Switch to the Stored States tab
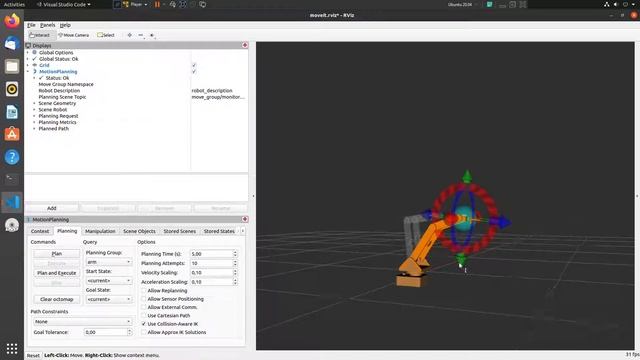 (219, 231)
